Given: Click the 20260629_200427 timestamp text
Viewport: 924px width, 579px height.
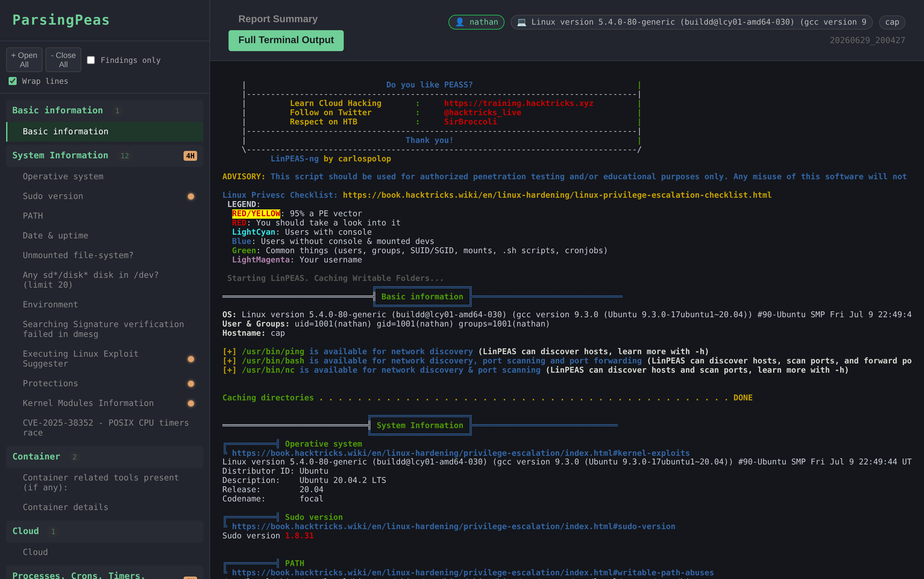Looking at the screenshot, I should click(867, 41).
